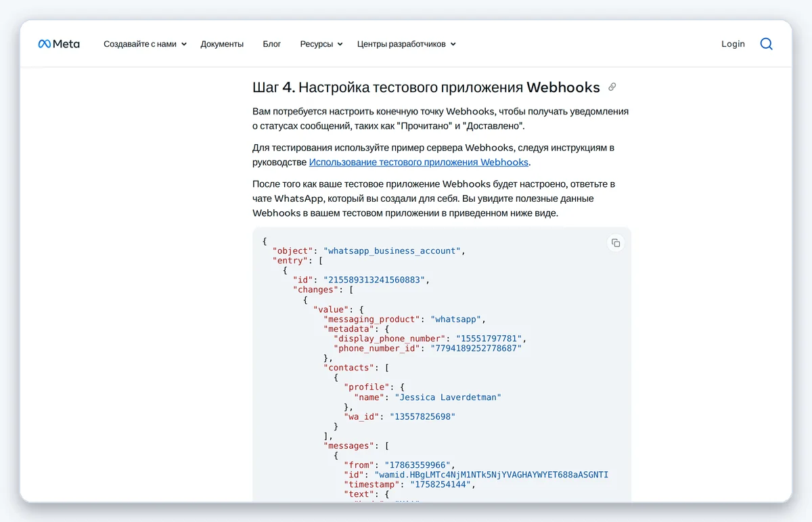Open the Документы menu item

click(x=222, y=44)
